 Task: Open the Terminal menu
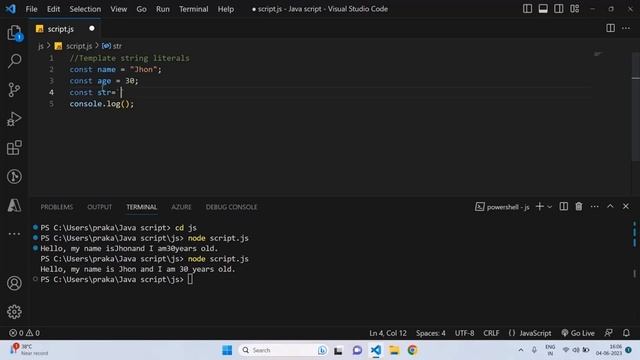193,9
